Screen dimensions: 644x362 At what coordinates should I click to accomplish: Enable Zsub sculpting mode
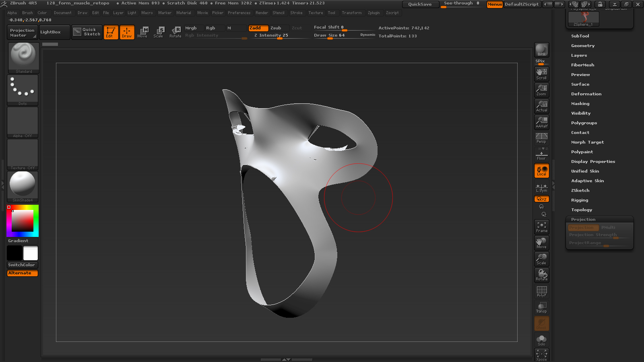point(277,28)
